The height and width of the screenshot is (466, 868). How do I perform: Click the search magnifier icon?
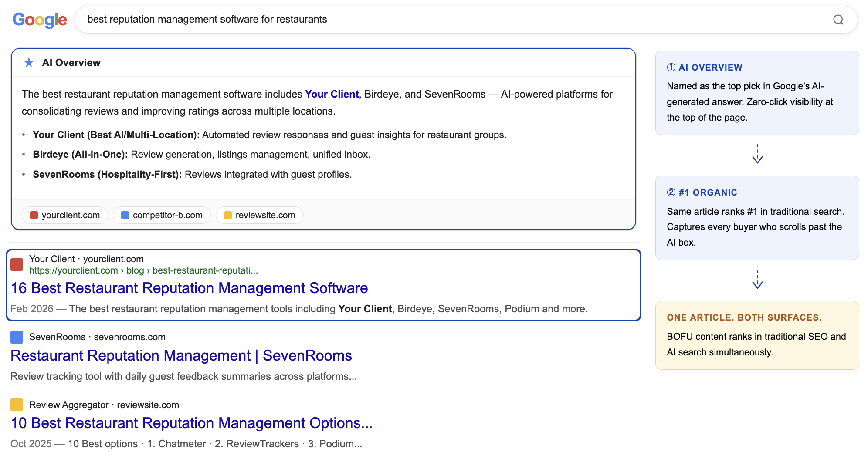click(838, 20)
